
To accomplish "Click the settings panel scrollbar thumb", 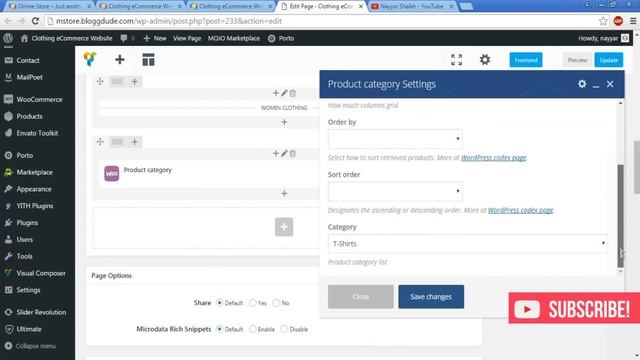I will [620, 216].
